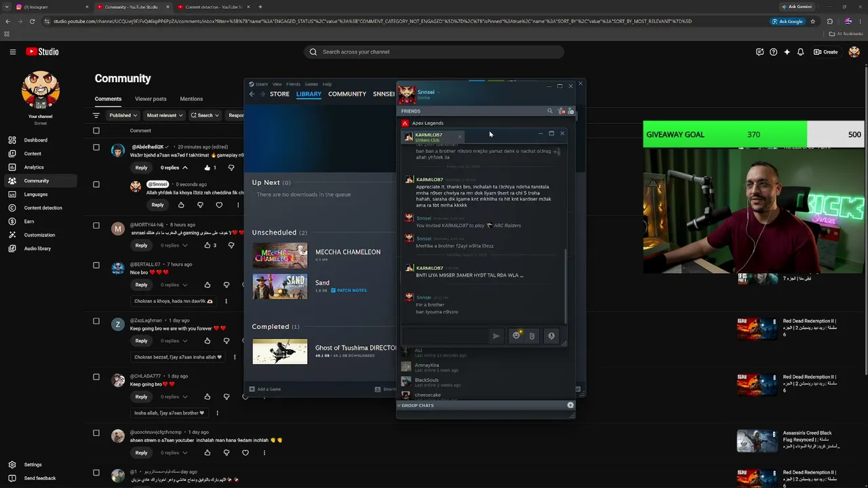Image resolution: width=868 pixels, height=488 pixels.
Task: Reply to the @MORTY44-h4j comment
Action: tap(141, 245)
